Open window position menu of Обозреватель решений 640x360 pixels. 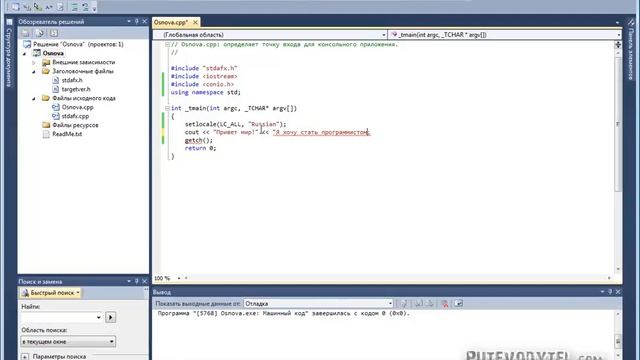coord(129,21)
